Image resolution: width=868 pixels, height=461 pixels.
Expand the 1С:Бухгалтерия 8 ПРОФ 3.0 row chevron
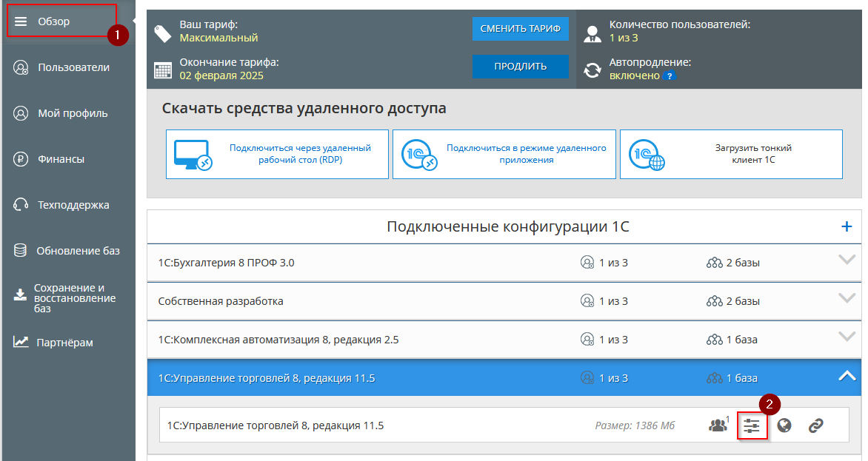pyautogui.click(x=847, y=260)
